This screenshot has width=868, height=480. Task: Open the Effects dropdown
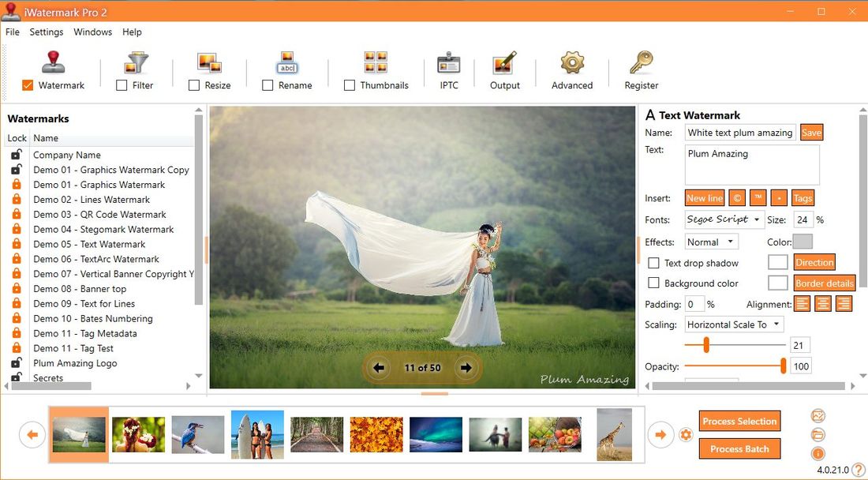pyautogui.click(x=711, y=242)
